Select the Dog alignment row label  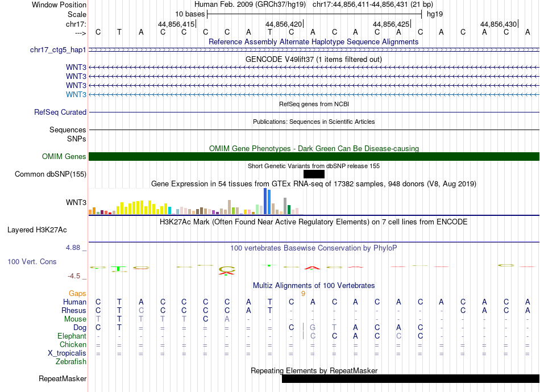(80, 328)
